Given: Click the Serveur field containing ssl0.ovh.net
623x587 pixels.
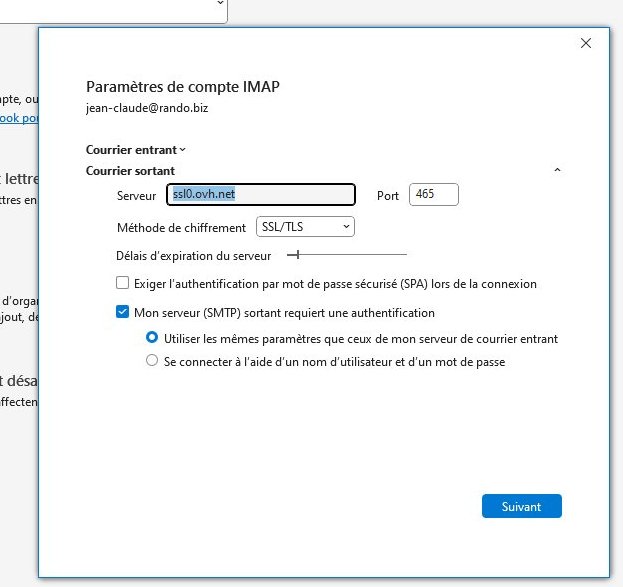Looking at the screenshot, I should pyautogui.click(x=260, y=195).
